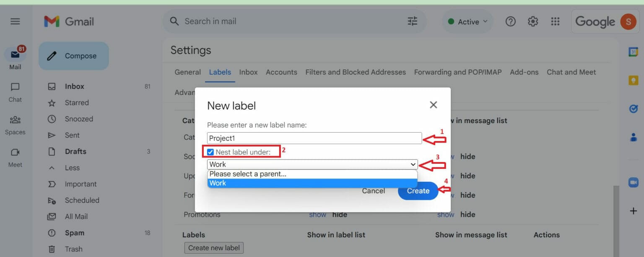Open the Active status selector
This screenshot has width=644, height=257.
[467, 21]
